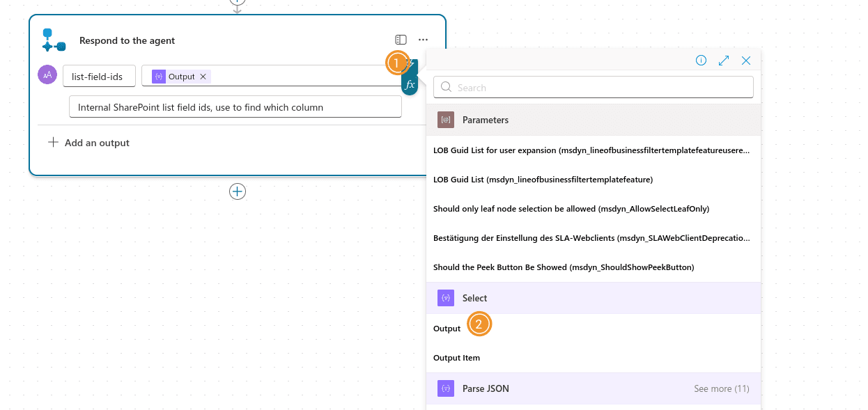Image resolution: width=868 pixels, height=410 pixels.
Task: Click the panel layout icon on the node
Action: point(401,40)
